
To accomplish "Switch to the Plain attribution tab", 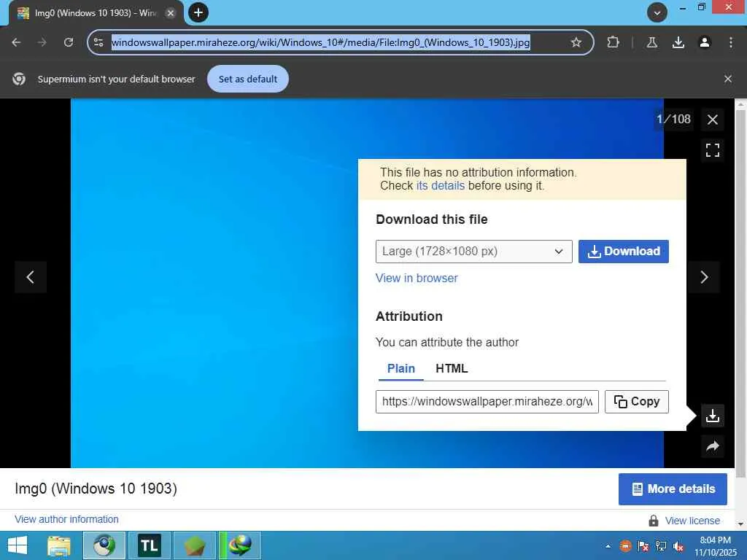I will [400, 368].
